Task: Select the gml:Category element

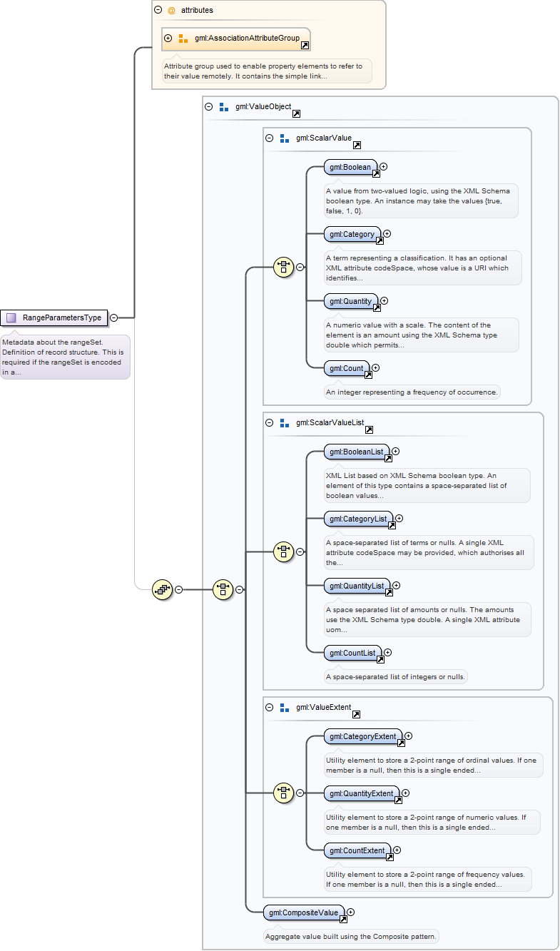Action: [x=352, y=235]
